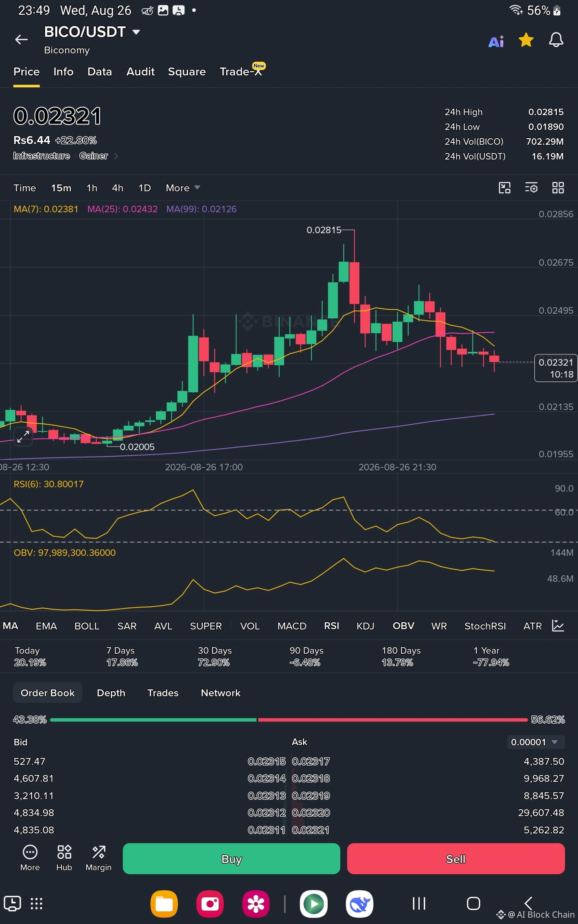578x924 pixels.
Task: Open the AI analysis icon
Action: point(496,41)
